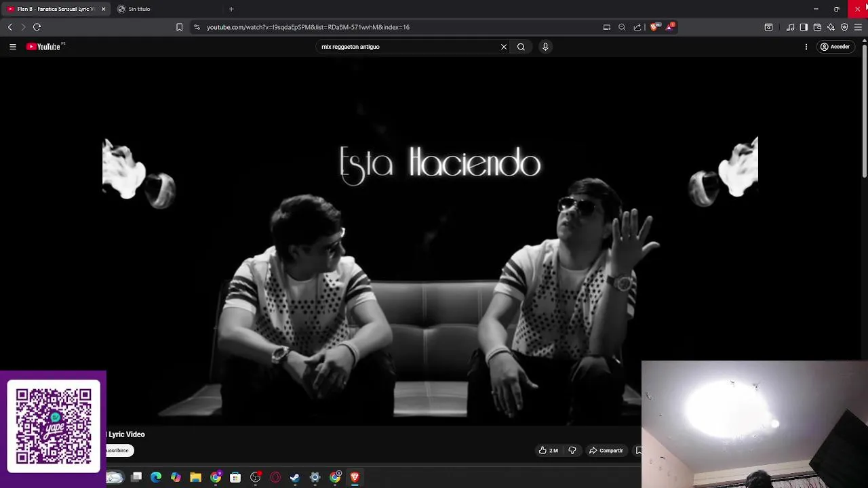Image resolution: width=868 pixels, height=488 pixels.
Task: Open the Brave Wallet icon
Action: point(817,27)
